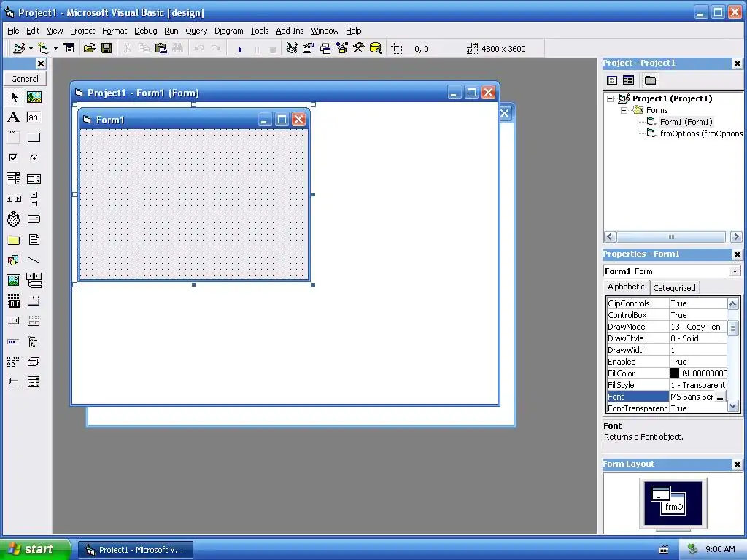747x560 pixels.
Task: Click the FillColor black color swatch
Action: pyautogui.click(x=675, y=373)
